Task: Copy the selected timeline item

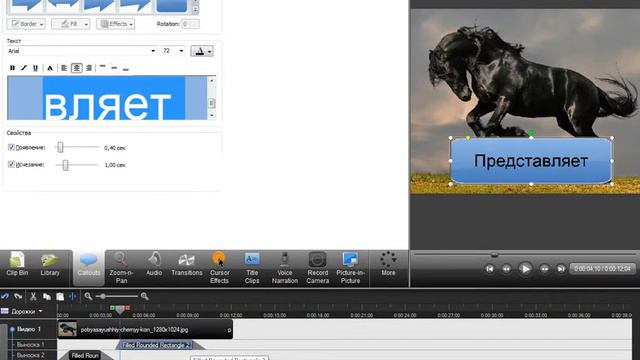Action: pos(47,296)
